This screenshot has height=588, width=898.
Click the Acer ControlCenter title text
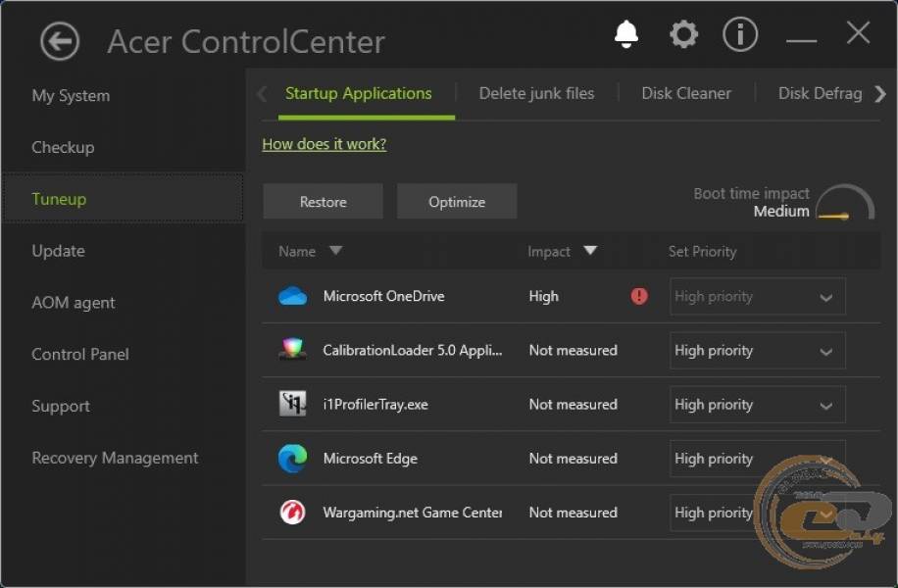coord(246,42)
